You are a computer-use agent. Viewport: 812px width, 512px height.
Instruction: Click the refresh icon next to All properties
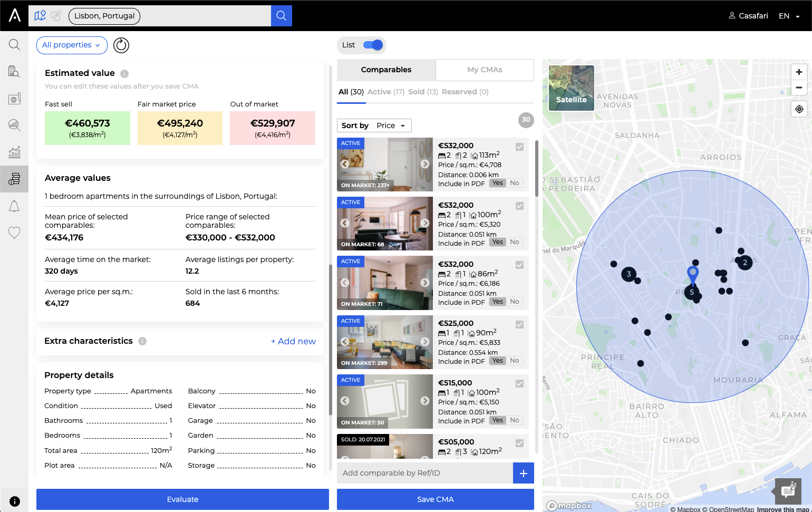click(x=121, y=45)
